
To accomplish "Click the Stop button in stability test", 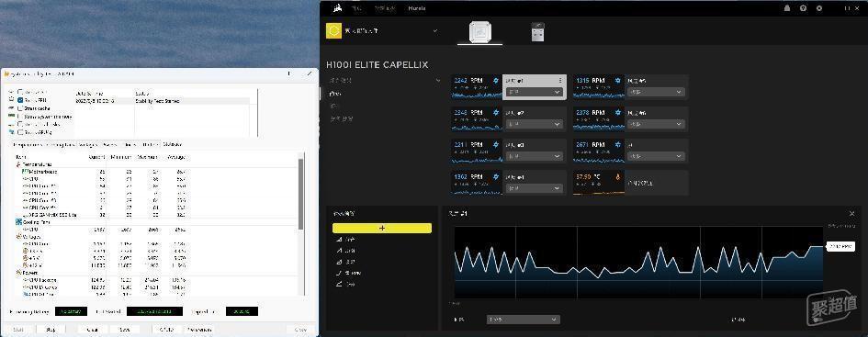I will coord(51,330).
